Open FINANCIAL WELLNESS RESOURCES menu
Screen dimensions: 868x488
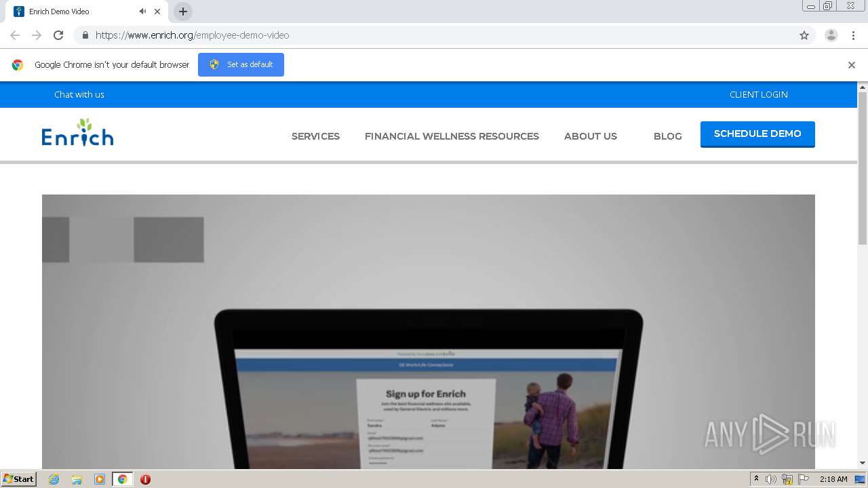pyautogui.click(x=452, y=136)
